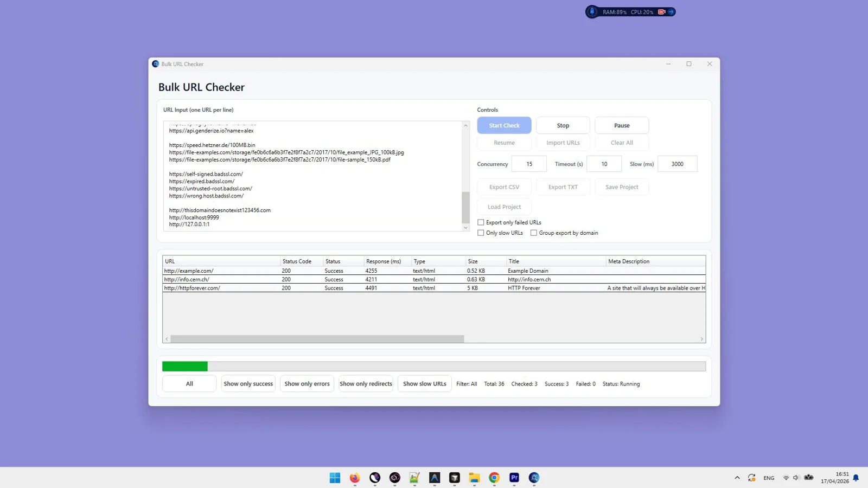Open the volume control in the tray
The width and height of the screenshot is (868, 488).
[x=796, y=478]
